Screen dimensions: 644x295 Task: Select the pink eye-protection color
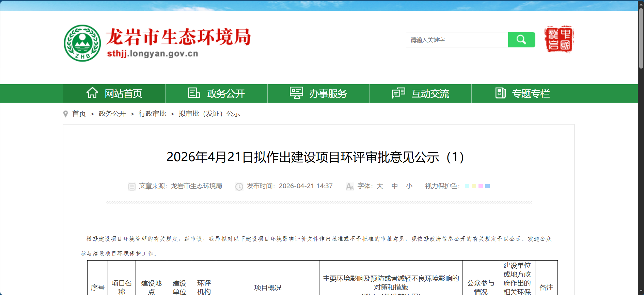(481, 186)
